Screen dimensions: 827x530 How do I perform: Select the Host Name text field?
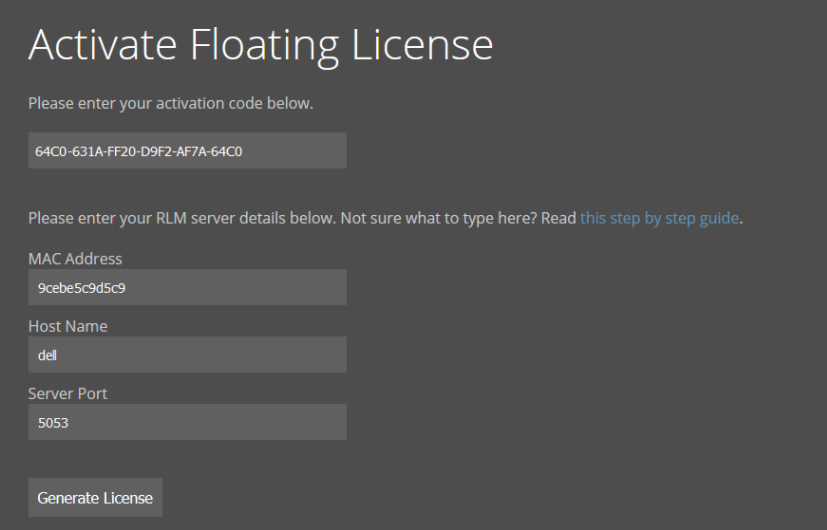[187, 354]
